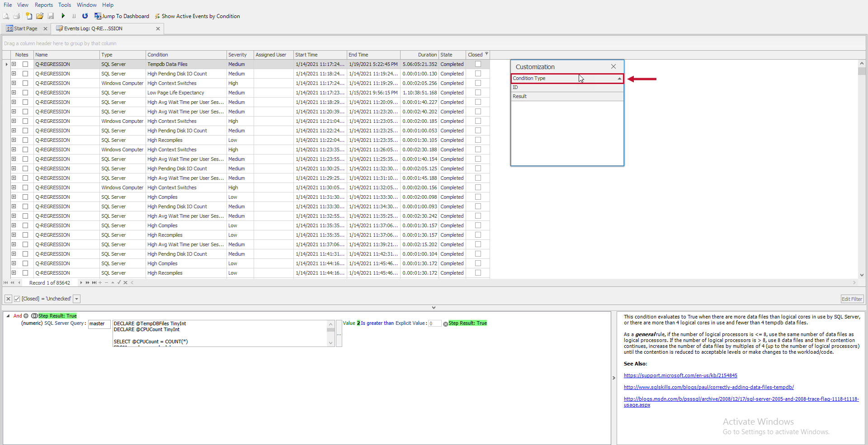Save using the Save toolbar icon
This screenshot has height=445, width=868.
click(x=51, y=16)
